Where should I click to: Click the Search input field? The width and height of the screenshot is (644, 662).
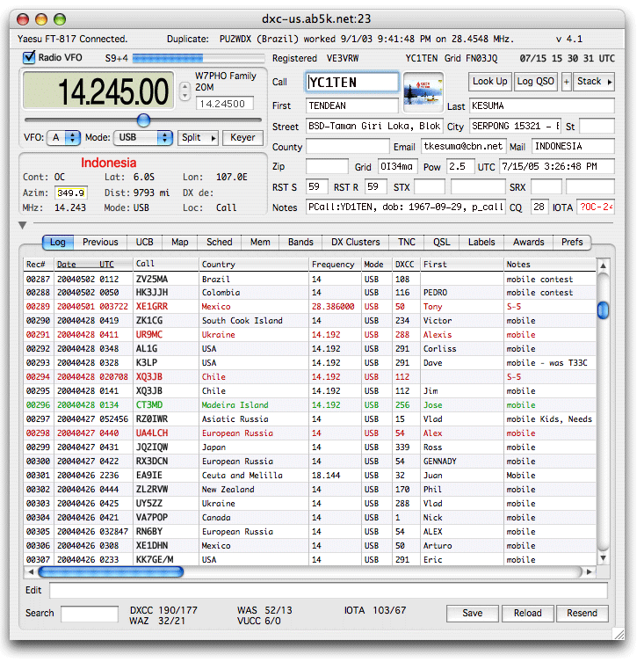coord(89,614)
